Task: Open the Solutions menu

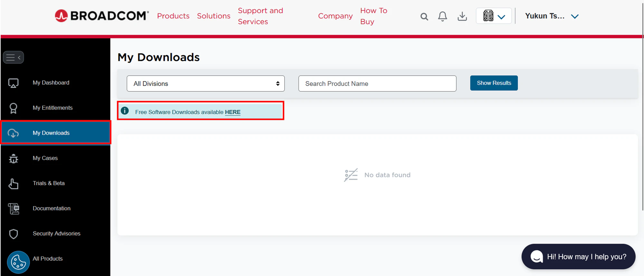Action: coord(214,16)
